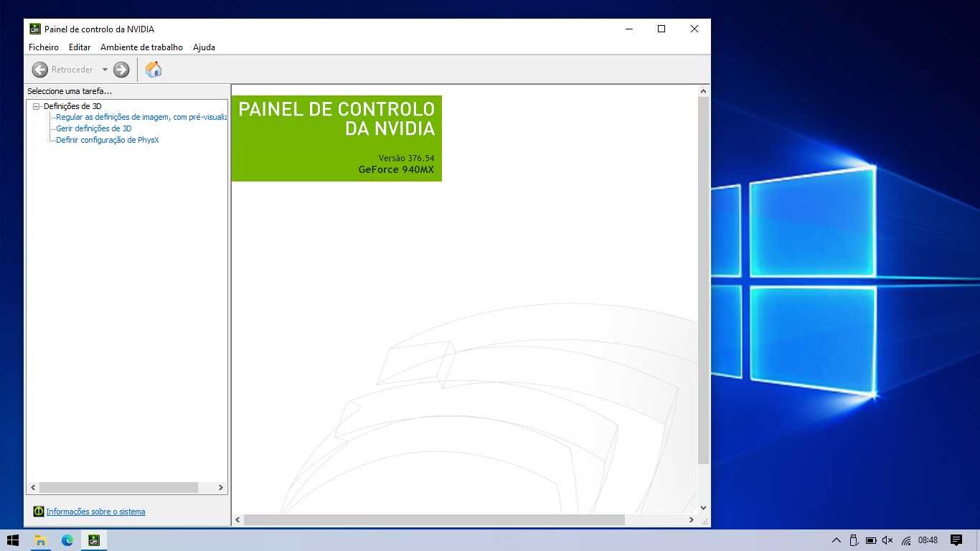Open the Windows Start menu
The width and height of the screenshot is (980, 551).
[13, 540]
